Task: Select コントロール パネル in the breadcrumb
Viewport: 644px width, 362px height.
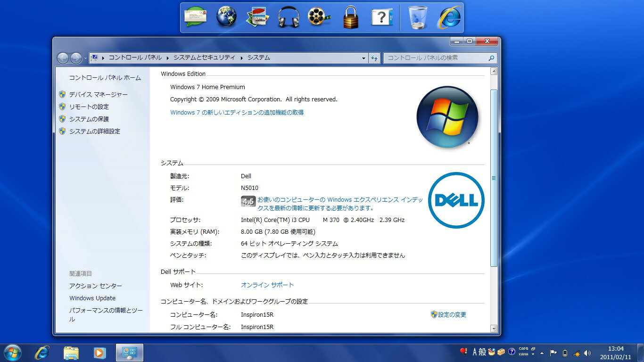Action: pyautogui.click(x=135, y=58)
